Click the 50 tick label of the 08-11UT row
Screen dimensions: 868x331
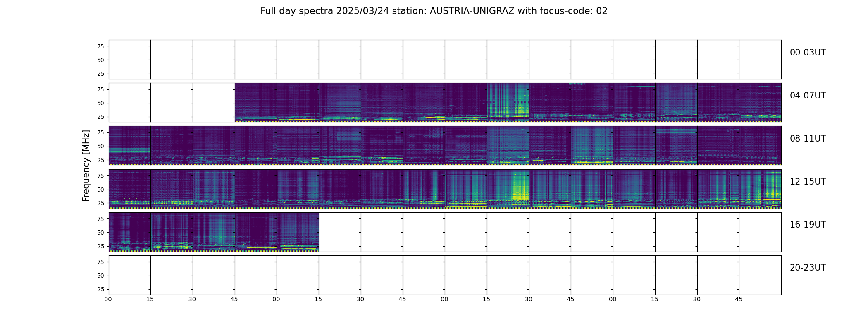click(100, 146)
